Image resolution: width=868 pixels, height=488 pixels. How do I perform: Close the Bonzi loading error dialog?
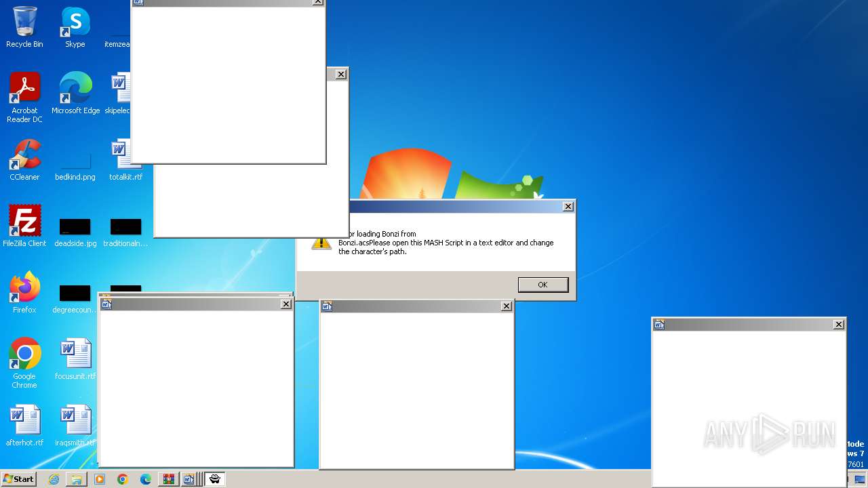(568, 207)
